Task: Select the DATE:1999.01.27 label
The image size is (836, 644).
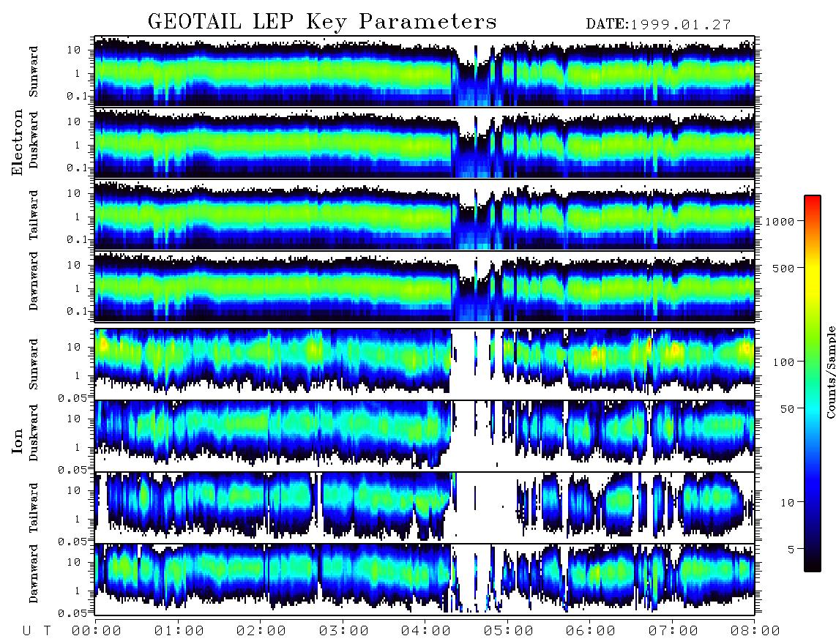Action: (658, 25)
